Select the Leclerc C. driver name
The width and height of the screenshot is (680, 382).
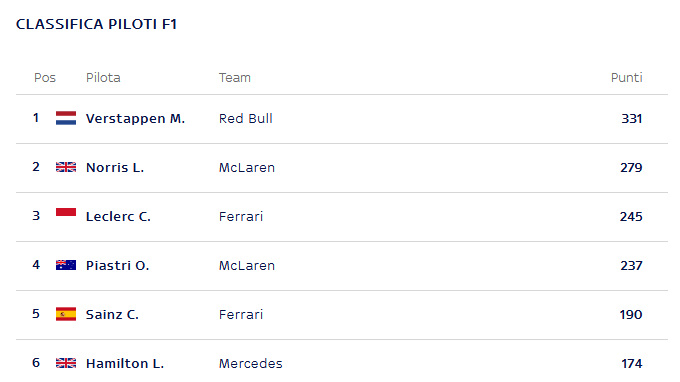coord(118,216)
